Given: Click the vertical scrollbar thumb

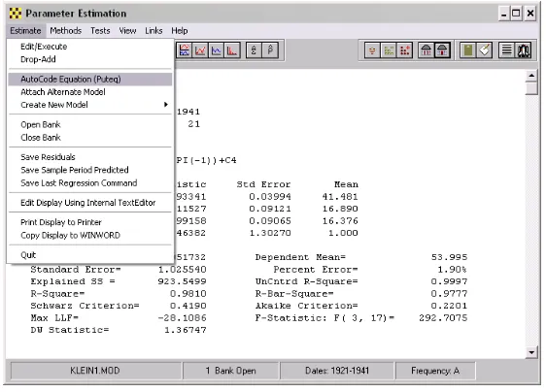Looking at the screenshot, I should [x=531, y=88].
